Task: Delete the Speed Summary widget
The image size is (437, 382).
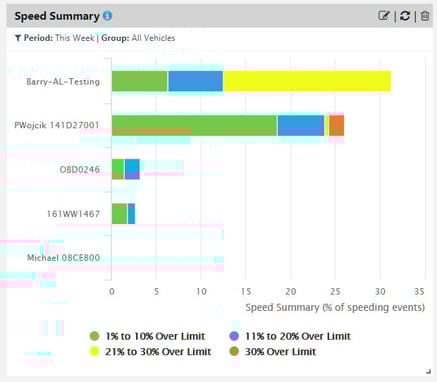Action: pos(425,16)
